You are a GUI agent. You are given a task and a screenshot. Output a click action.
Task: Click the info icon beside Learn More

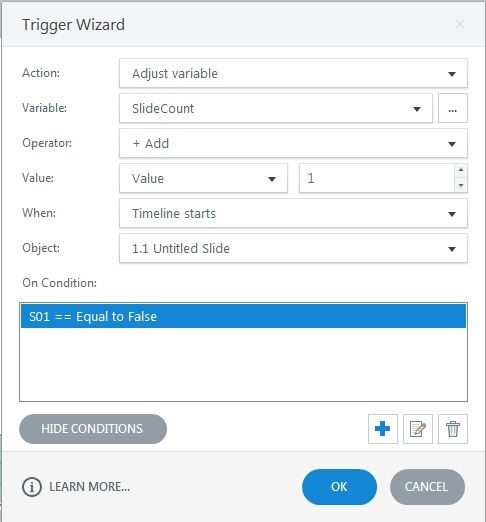(32, 487)
